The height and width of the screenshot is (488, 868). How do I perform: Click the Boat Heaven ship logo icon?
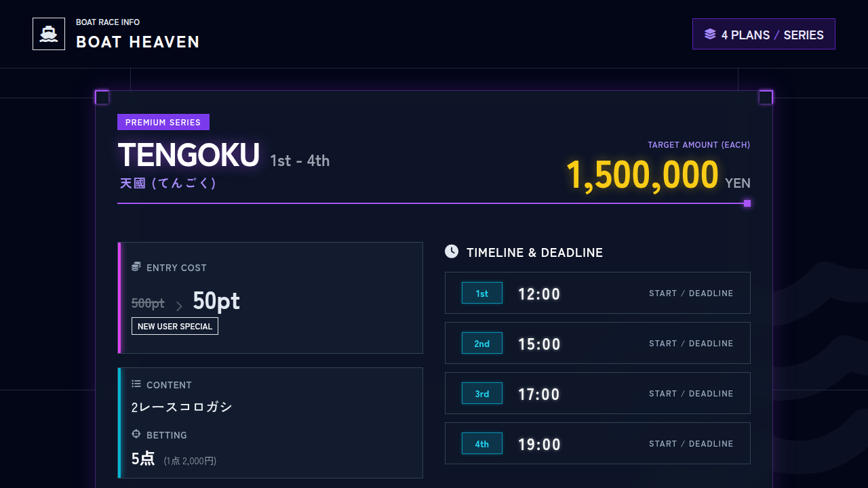click(x=49, y=34)
